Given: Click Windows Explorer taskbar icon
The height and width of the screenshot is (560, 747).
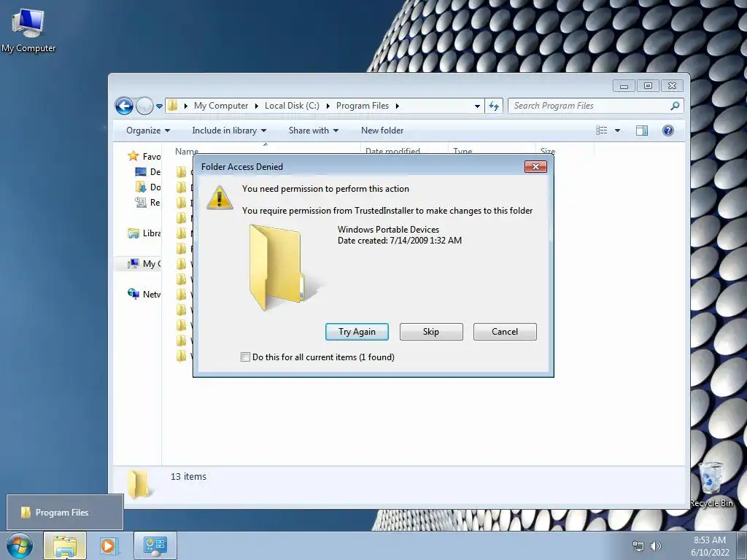Looking at the screenshot, I should pos(65,545).
